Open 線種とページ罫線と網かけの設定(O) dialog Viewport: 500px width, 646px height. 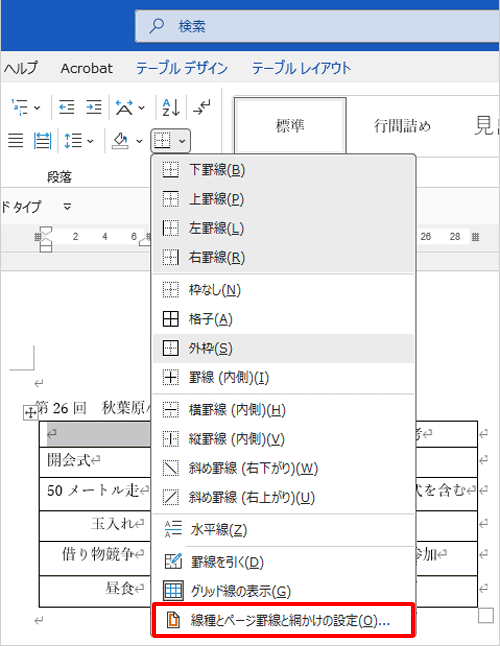[283, 620]
